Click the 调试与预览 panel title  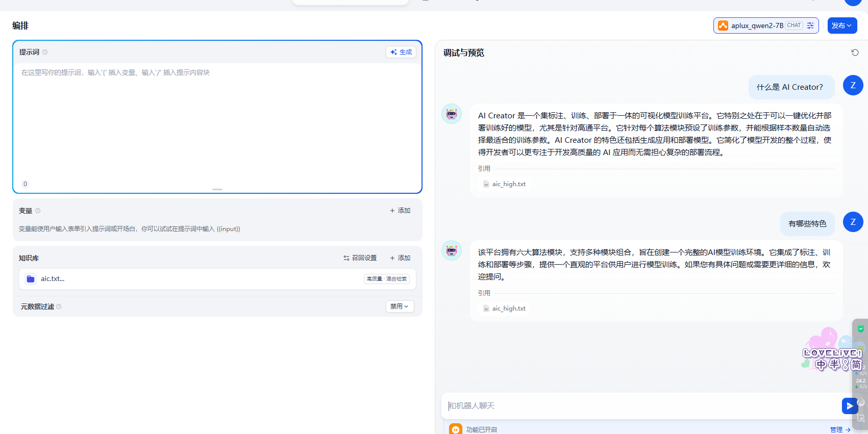[464, 53]
